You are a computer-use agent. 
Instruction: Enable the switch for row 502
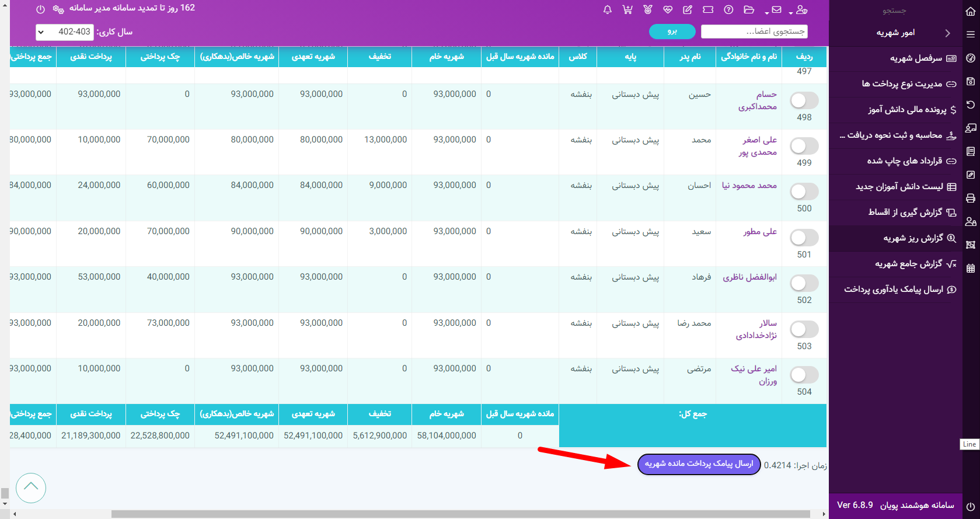click(x=804, y=283)
